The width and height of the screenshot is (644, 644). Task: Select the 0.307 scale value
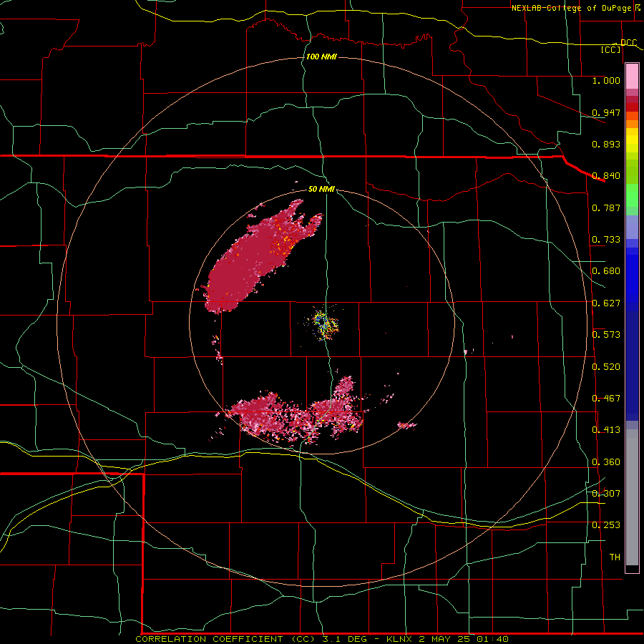tap(606, 493)
